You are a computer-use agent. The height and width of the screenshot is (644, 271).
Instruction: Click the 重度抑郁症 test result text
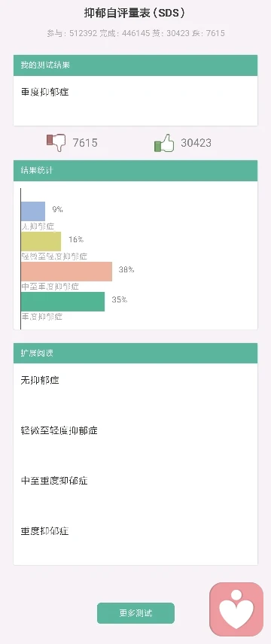coord(45,92)
